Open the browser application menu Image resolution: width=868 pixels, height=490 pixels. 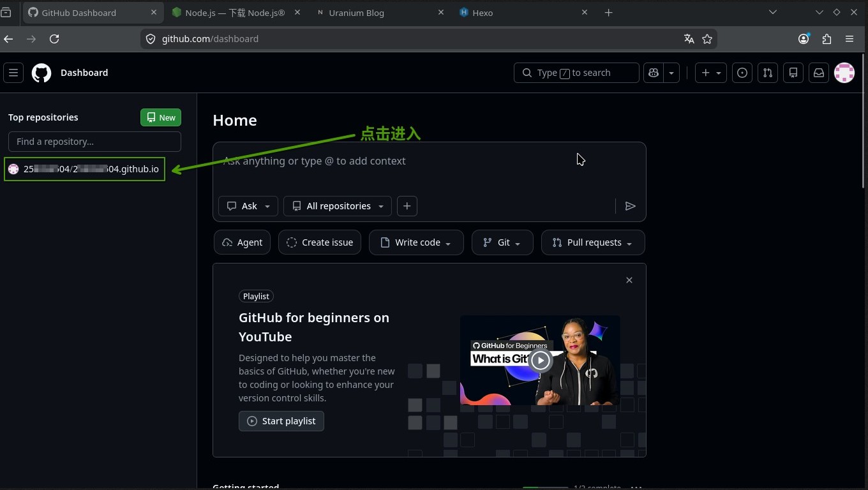point(849,39)
